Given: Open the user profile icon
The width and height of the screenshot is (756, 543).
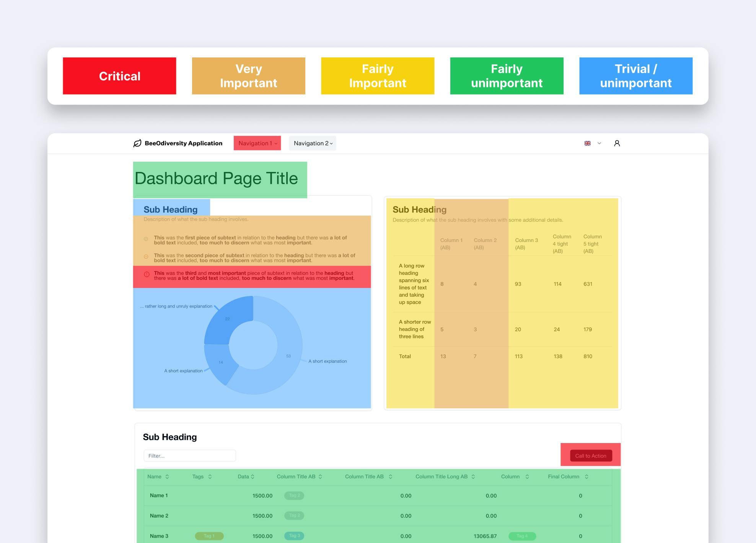Looking at the screenshot, I should pyautogui.click(x=617, y=143).
